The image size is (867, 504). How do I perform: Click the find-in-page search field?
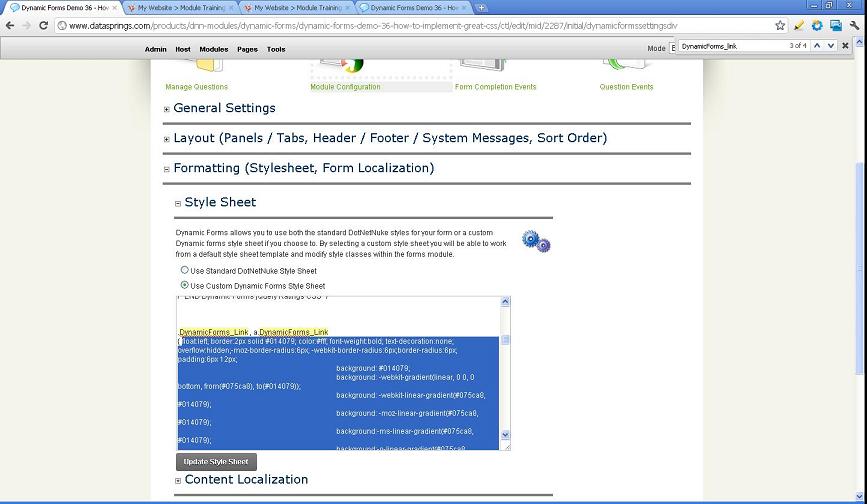pos(733,46)
